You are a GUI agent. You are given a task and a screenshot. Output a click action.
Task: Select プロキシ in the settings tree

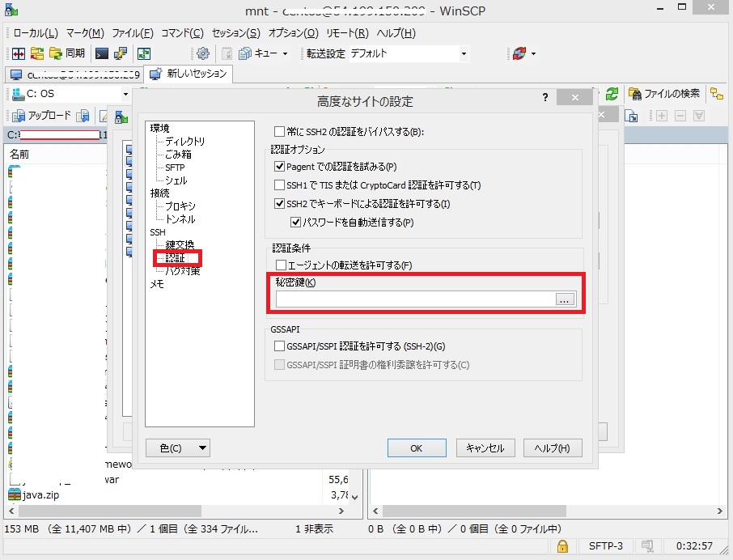[x=180, y=206]
